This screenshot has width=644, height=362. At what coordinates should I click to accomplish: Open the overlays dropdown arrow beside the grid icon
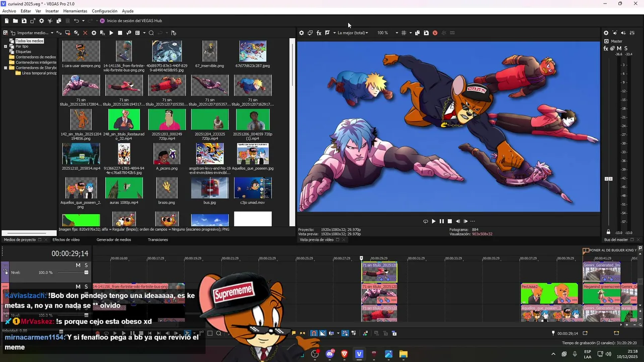click(411, 33)
